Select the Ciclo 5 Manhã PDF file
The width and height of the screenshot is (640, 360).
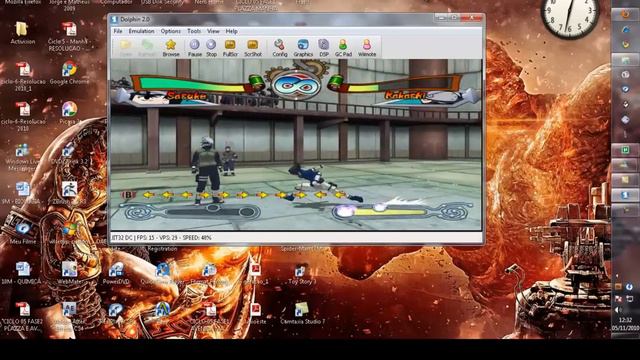coord(69,37)
